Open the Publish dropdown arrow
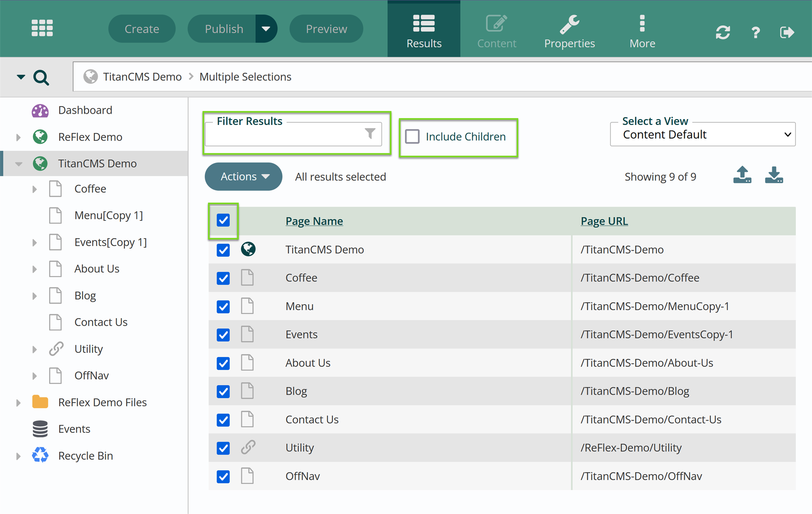The width and height of the screenshot is (812, 514). click(x=266, y=29)
